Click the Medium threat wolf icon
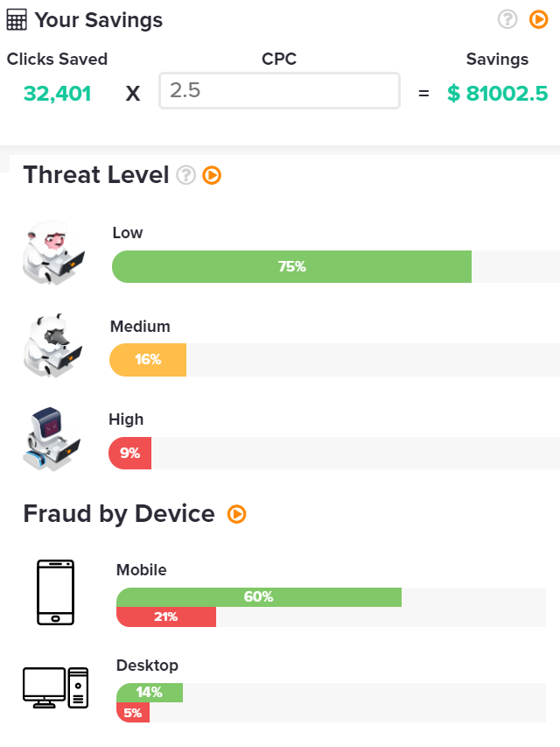Screen dimensions: 560x747 [52, 346]
